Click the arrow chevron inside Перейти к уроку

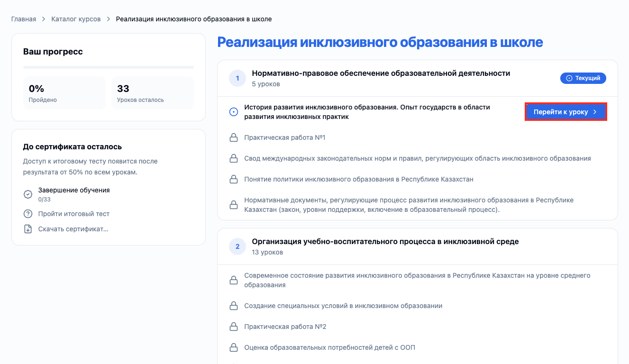click(x=595, y=112)
